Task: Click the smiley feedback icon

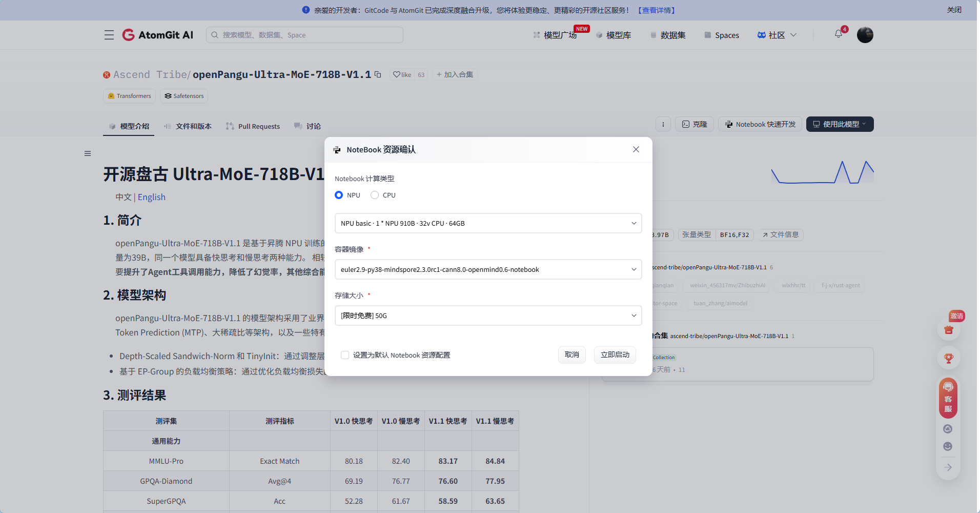Action: point(948,446)
